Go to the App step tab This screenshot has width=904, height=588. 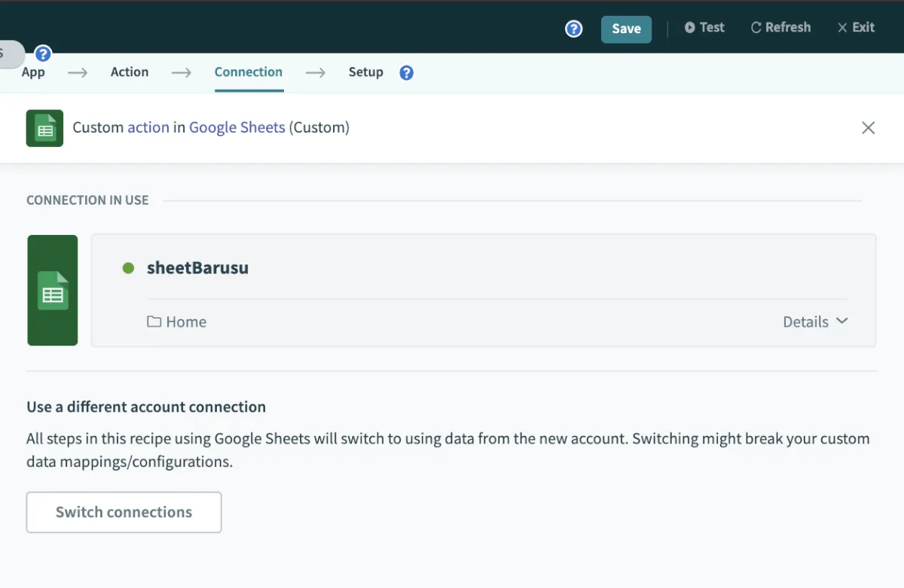(33, 72)
